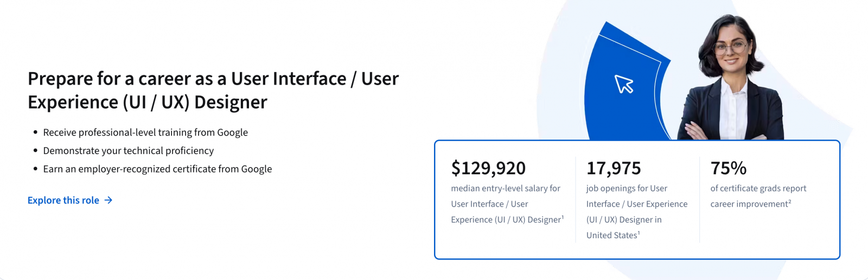Click the 75% statistic
The width and height of the screenshot is (868, 280).
729,168
